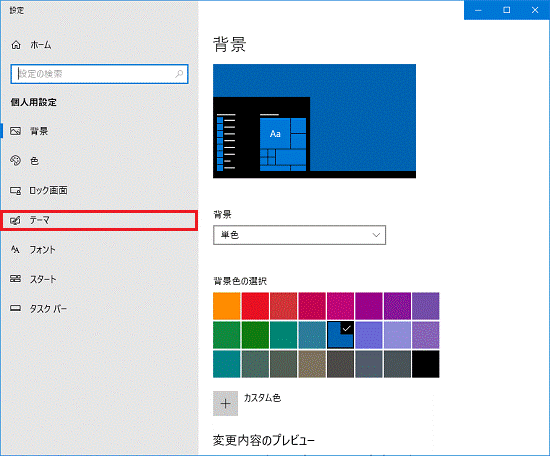Open ロック画面 settings
This screenshot has width=550, height=456.
point(100,190)
